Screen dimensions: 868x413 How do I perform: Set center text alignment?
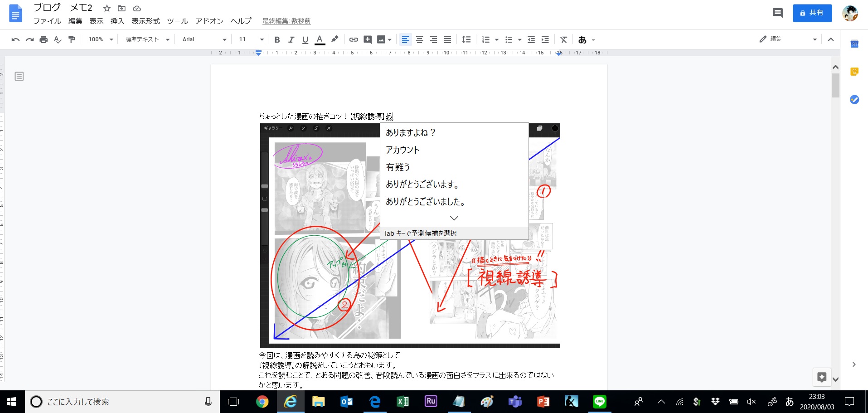point(419,39)
